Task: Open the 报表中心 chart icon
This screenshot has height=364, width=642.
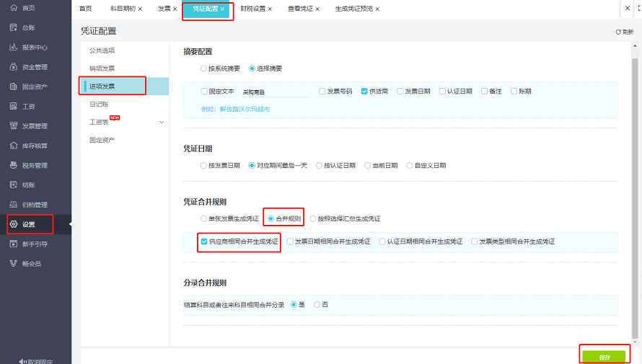Action: (x=14, y=47)
